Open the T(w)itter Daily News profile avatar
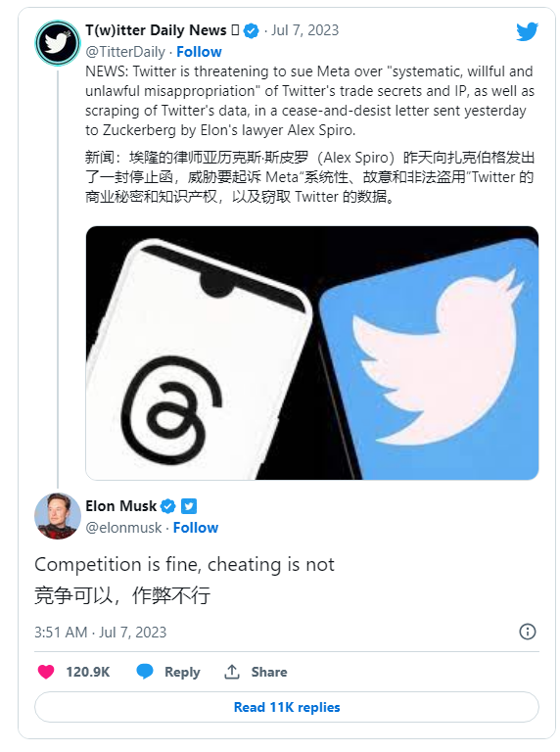This screenshot has height=752, width=560. click(x=58, y=43)
